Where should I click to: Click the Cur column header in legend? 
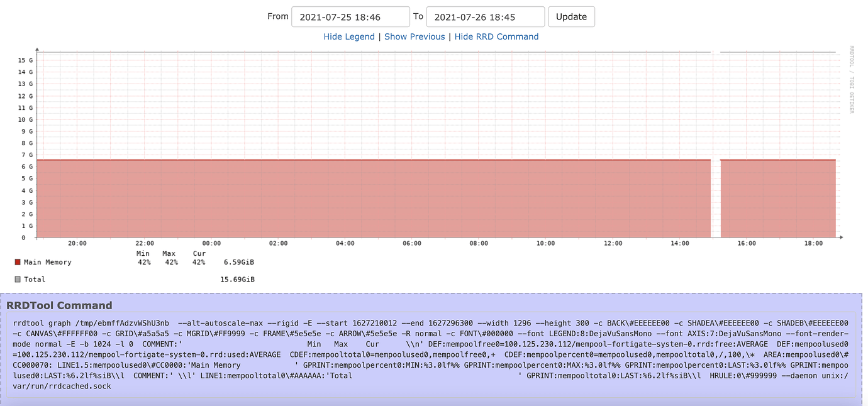pos(199,253)
